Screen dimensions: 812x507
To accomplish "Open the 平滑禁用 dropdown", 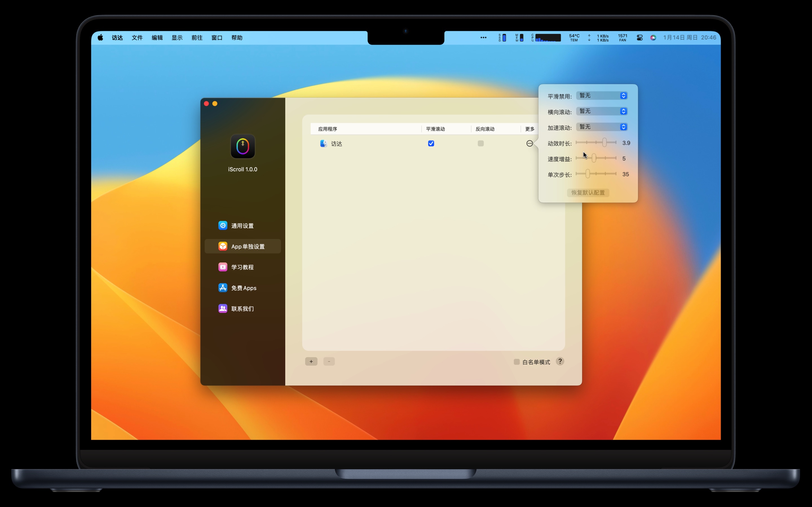I will point(602,95).
